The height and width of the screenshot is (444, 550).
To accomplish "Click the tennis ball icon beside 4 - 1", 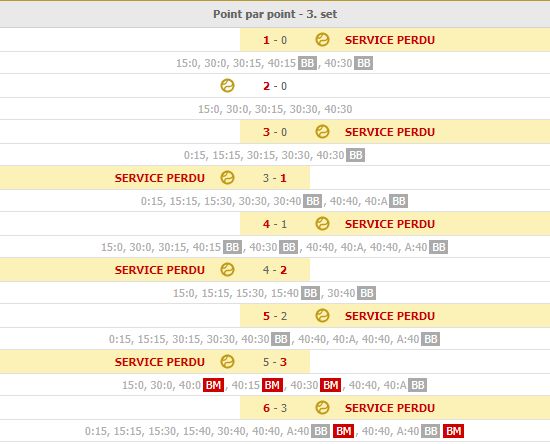I will coord(322,223).
